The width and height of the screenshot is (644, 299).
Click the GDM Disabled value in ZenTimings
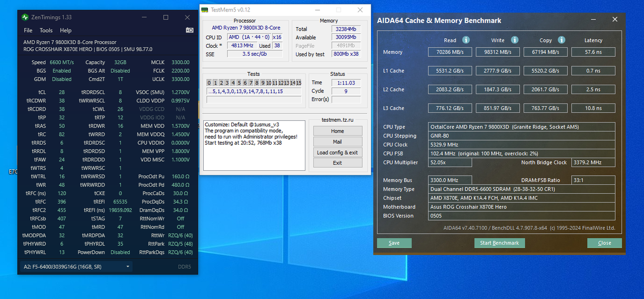(61, 79)
